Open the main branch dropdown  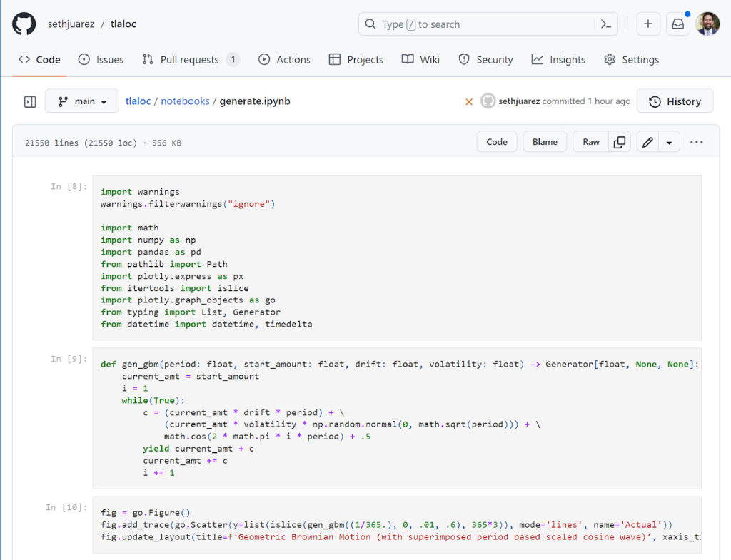point(82,101)
